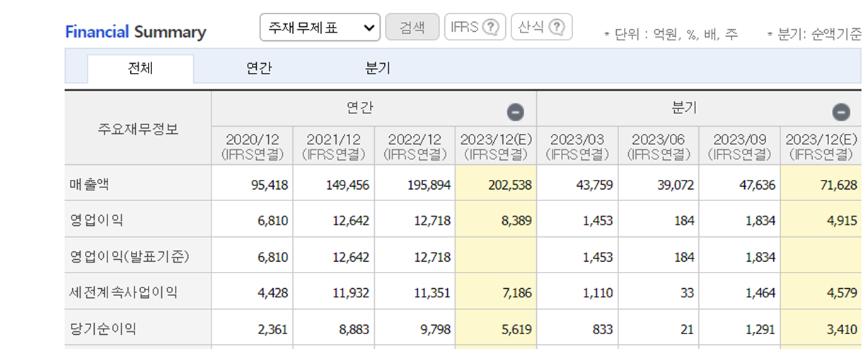Click the quarterly 2023/03 column header
Screen dimensions: 868x349
(577, 146)
